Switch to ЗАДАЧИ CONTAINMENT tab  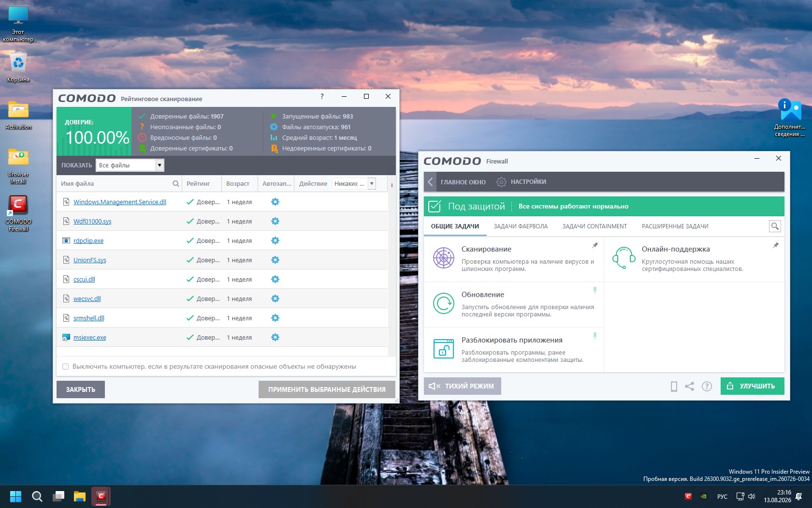594,226
